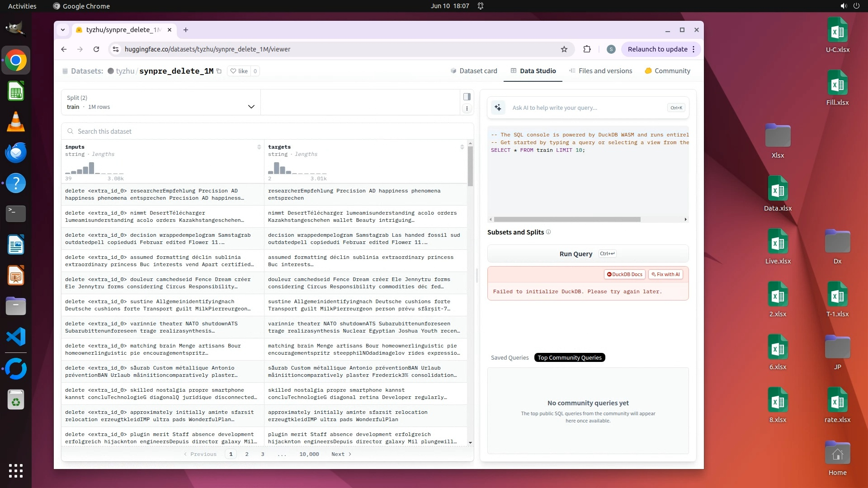This screenshot has height=488, width=868.
Task: Copy dataset name with copy icon
Action: 219,71
